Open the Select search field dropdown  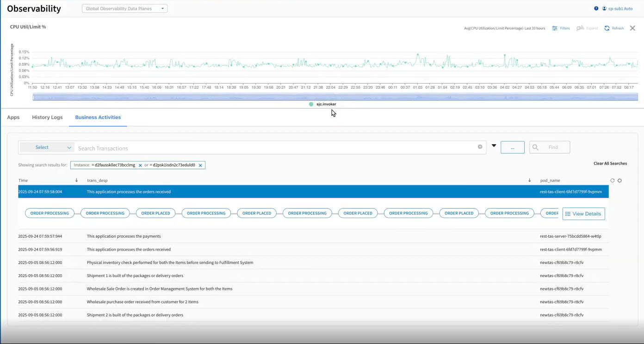click(47, 147)
